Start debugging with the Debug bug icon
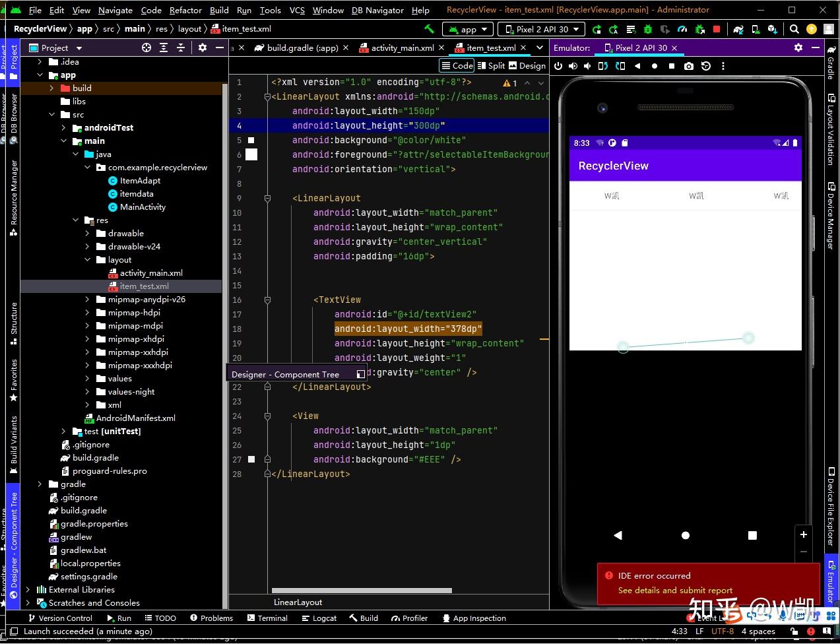 point(647,29)
